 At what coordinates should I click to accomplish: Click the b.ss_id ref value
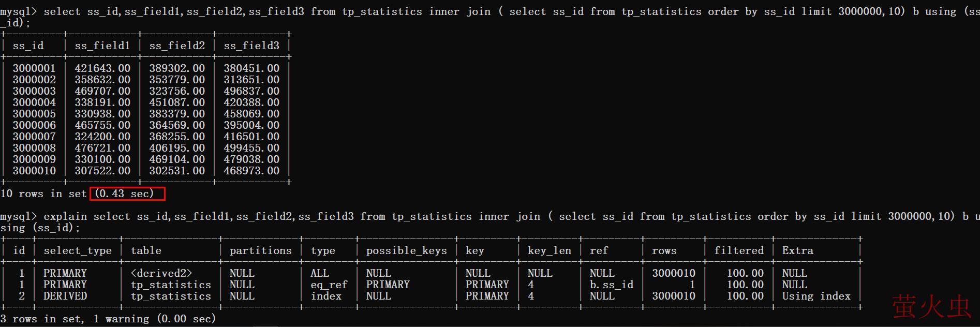[611, 285]
